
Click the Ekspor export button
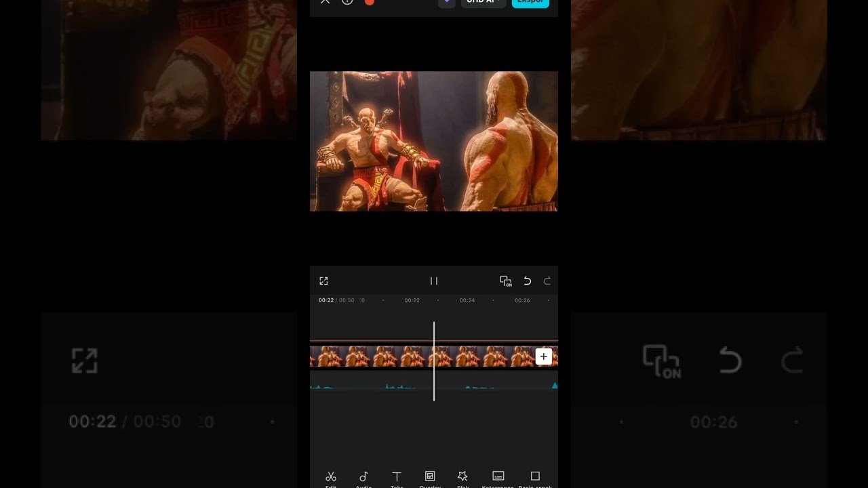click(530, 3)
